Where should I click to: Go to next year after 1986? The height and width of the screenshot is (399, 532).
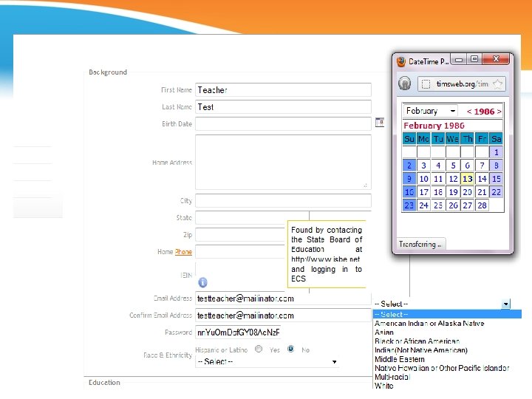point(499,112)
